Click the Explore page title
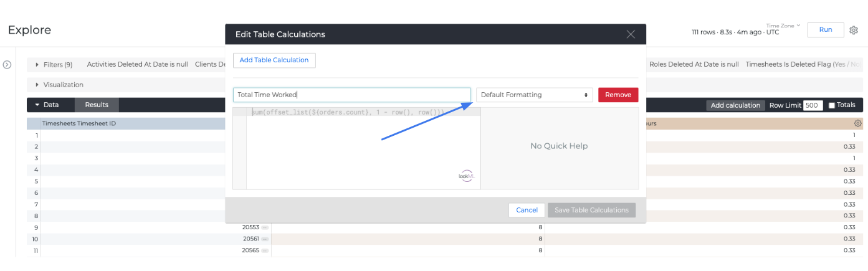The height and width of the screenshot is (271, 868). (x=29, y=30)
